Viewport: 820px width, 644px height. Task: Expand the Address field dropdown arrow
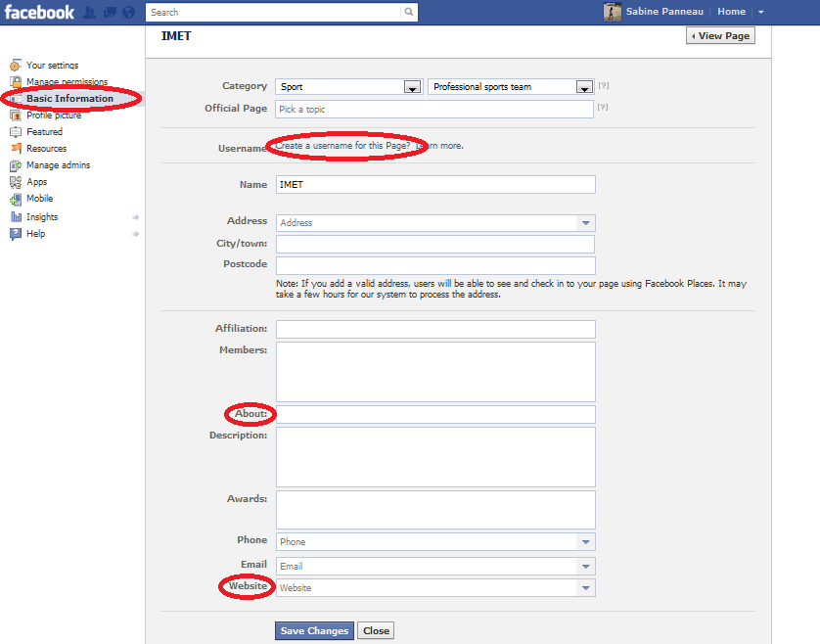click(586, 223)
